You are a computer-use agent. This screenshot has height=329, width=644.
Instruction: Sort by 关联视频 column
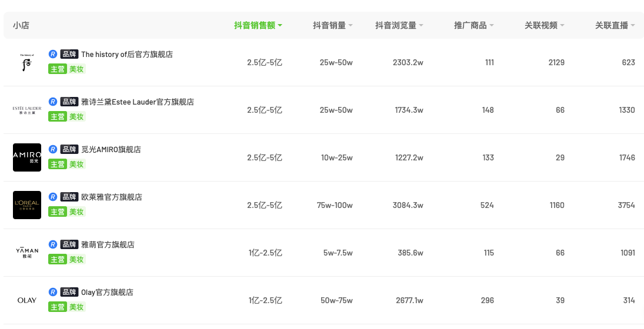tap(545, 25)
